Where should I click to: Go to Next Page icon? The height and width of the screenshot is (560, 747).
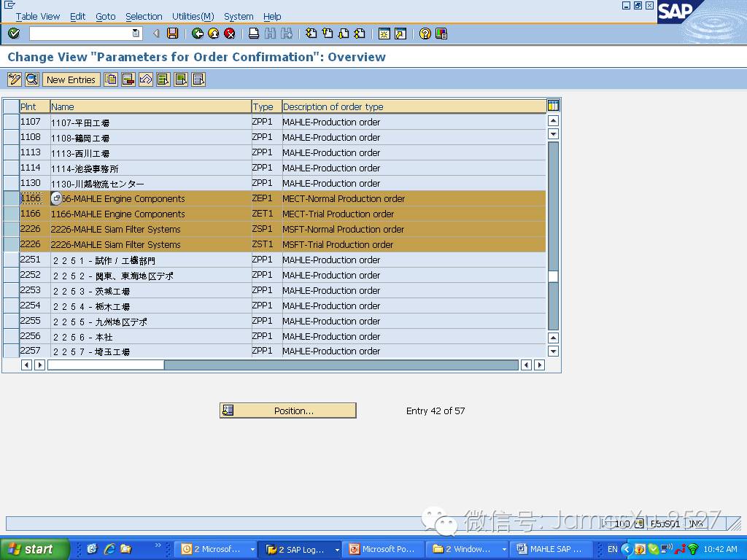tap(344, 34)
